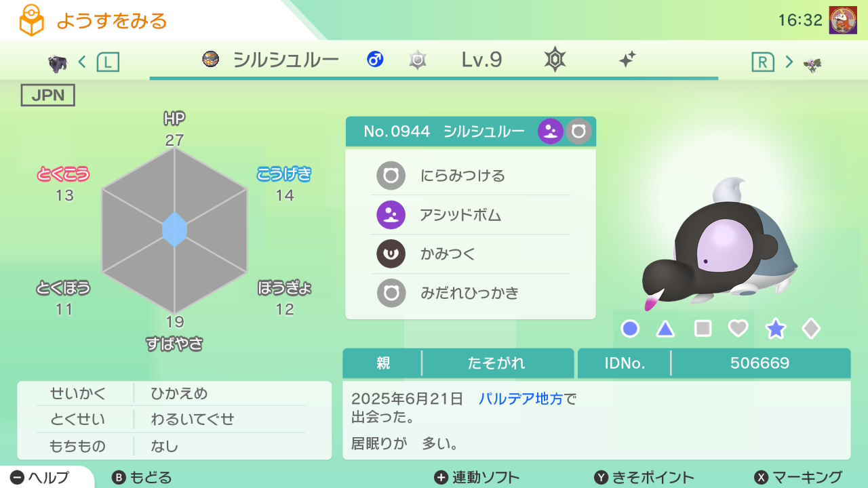This screenshot has width=868, height=488.
Task: Tap the L shoulder button icon
Action: coord(108,62)
